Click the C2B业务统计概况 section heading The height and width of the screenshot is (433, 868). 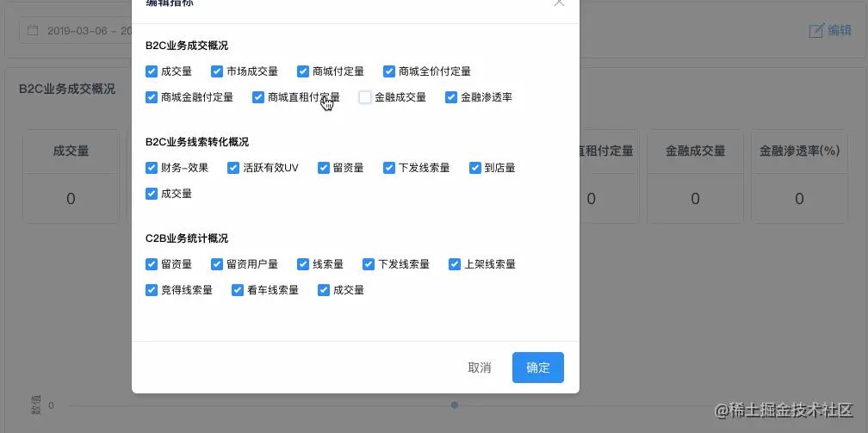[187, 238]
